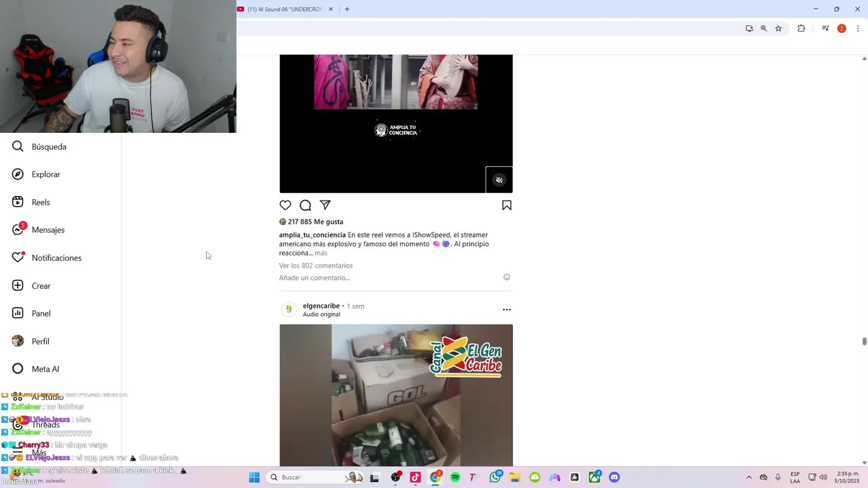Click Audio original under elgencaribe

(x=321, y=314)
